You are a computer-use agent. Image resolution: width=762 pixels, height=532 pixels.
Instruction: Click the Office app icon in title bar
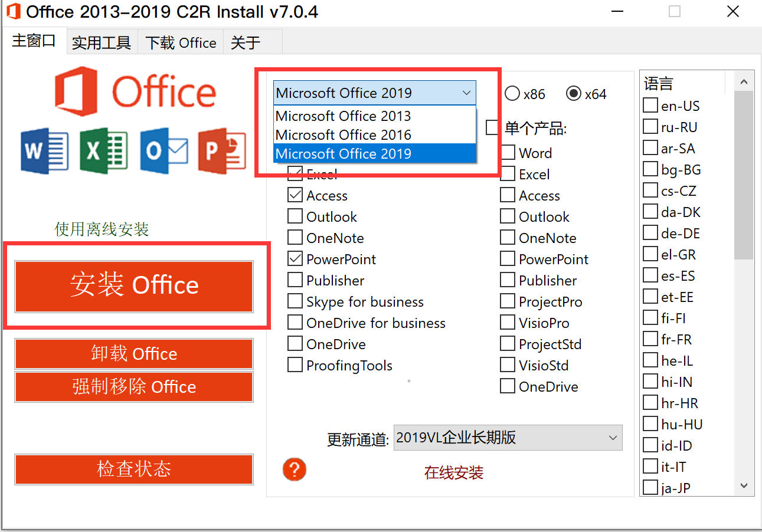[x=13, y=11]
